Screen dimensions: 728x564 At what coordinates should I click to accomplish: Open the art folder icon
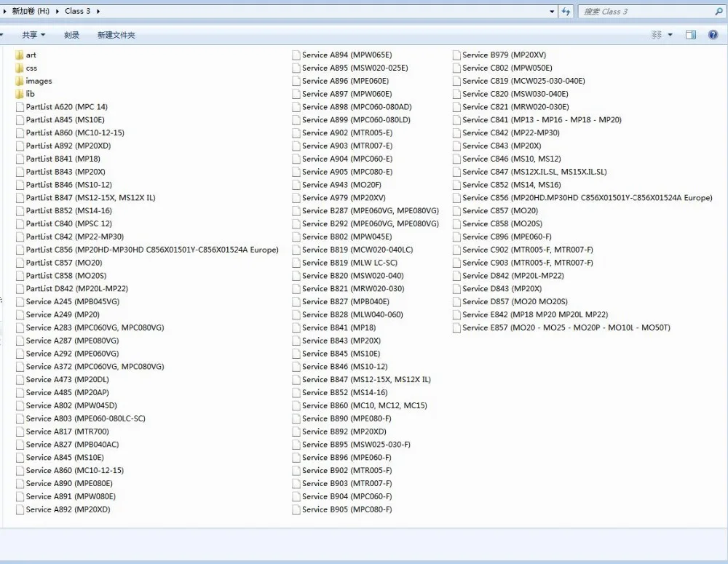pyautogui.click(x=20, y=55)
